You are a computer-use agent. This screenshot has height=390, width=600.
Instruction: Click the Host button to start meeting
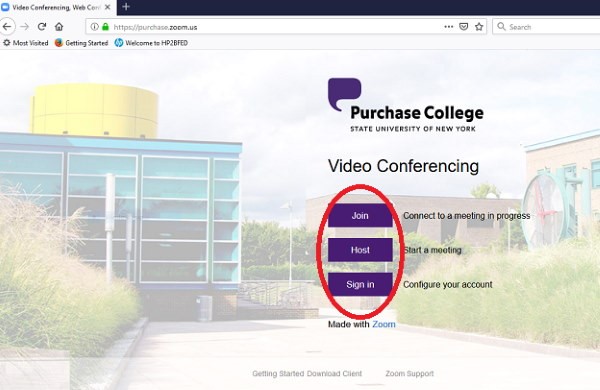[360, 250]
